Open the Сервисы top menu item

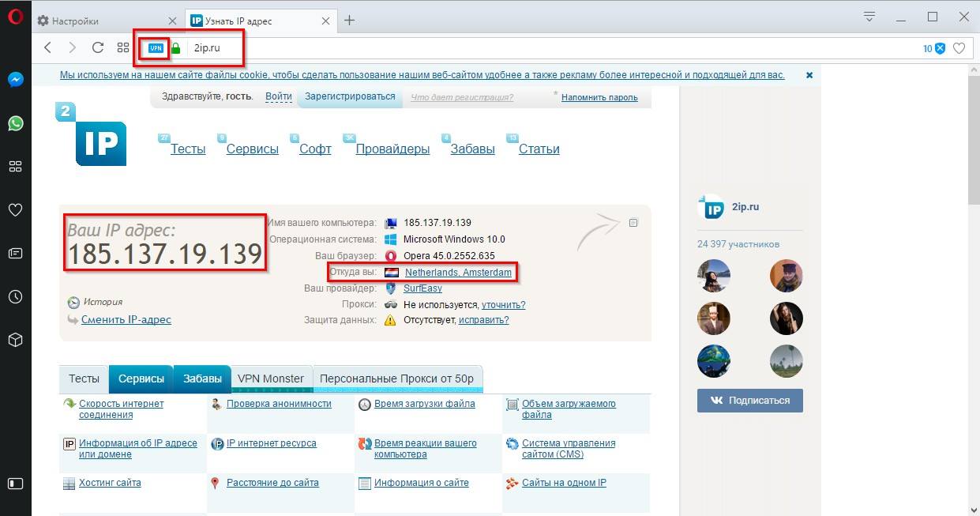pos(253,149)
